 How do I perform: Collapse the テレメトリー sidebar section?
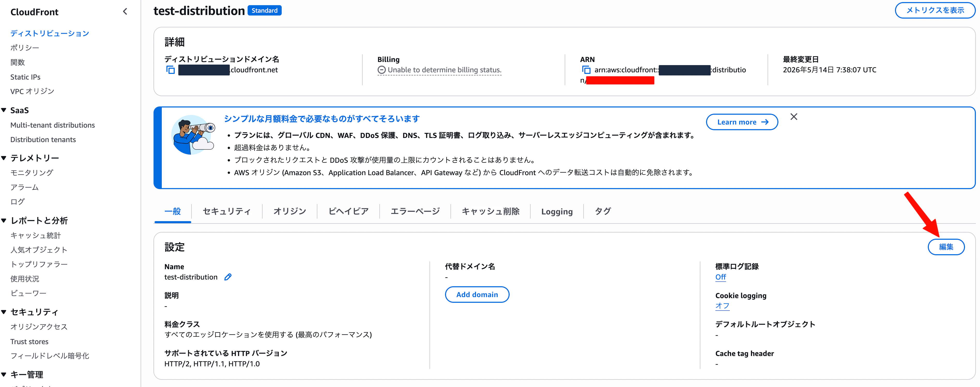click(x=4, y=158)
